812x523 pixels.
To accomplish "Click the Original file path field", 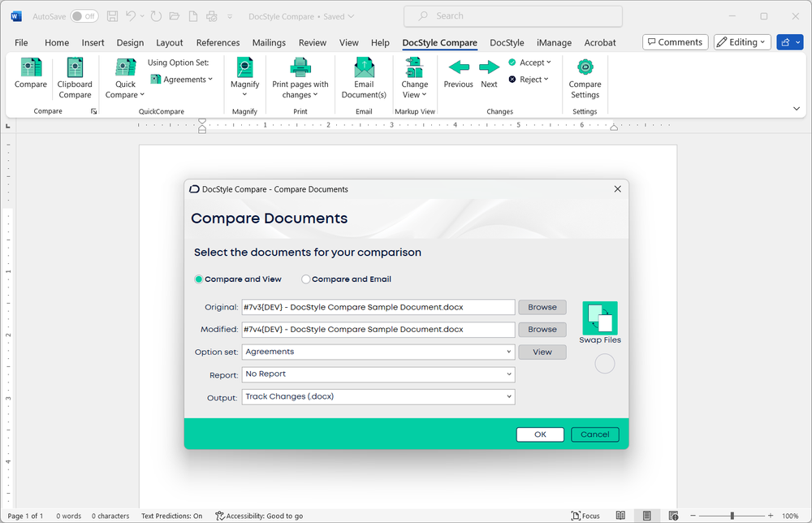I will coord(378,307).
